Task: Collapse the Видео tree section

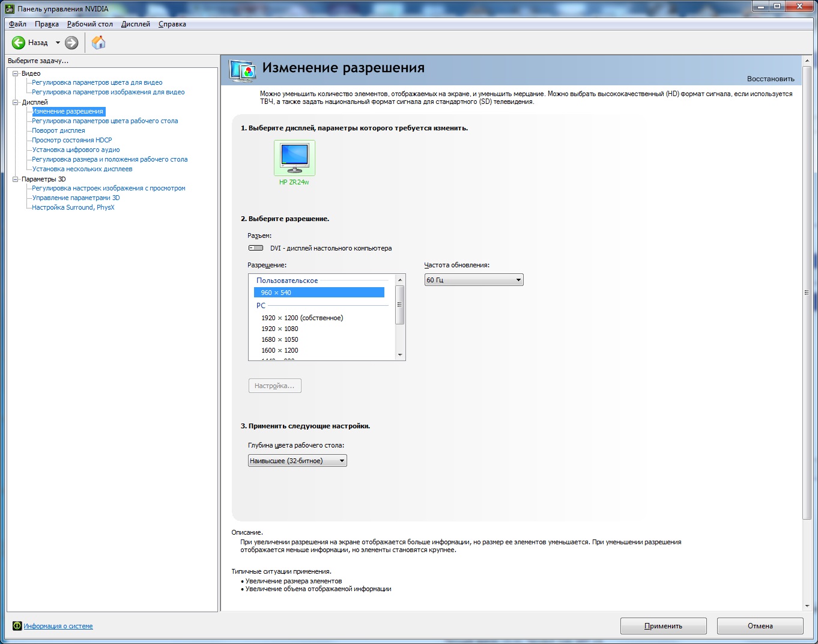Action: coord(16,73)
